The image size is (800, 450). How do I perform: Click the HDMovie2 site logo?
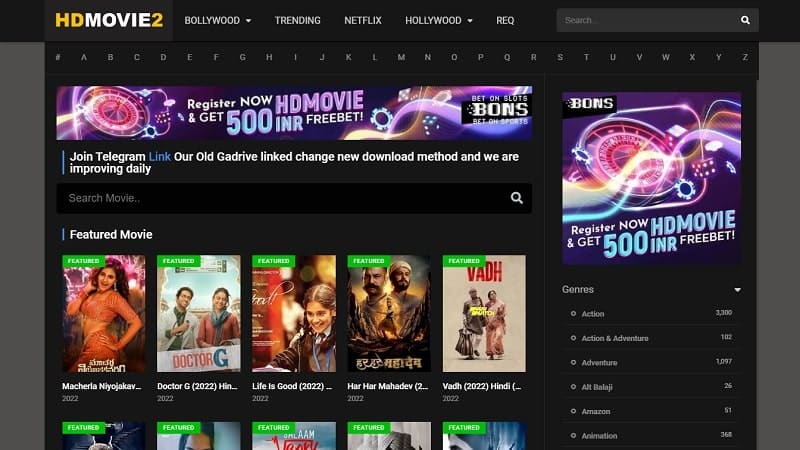pos(108,20)
